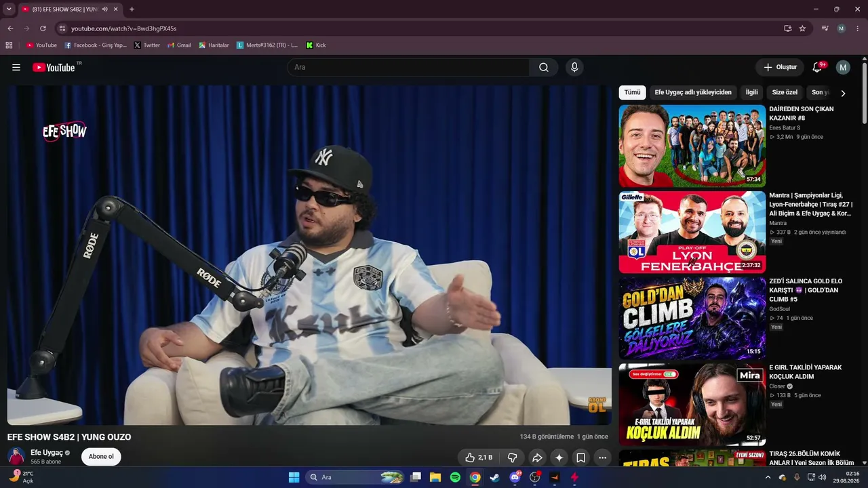Open Task View on the taskbar
Viewport: 868px width, 488px height.
[x=416, y=477]
